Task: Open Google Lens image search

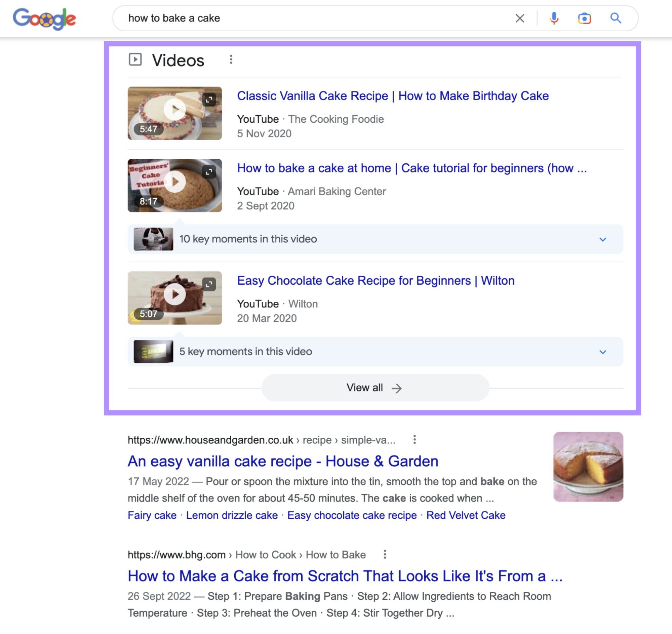Action: pos(585,18)
